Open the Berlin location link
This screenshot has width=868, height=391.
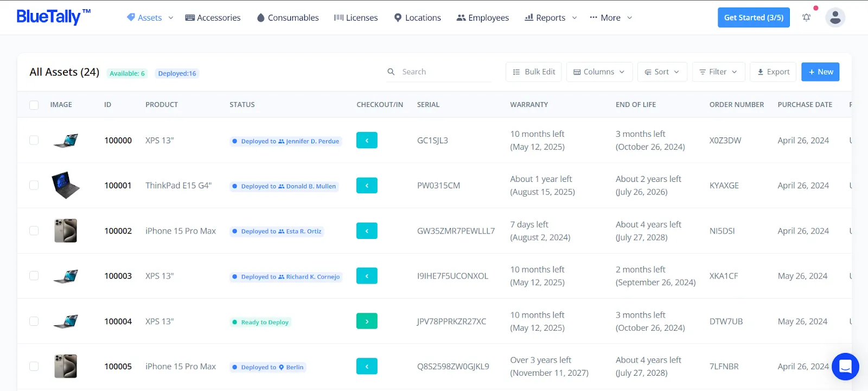[x=291, y=368]
